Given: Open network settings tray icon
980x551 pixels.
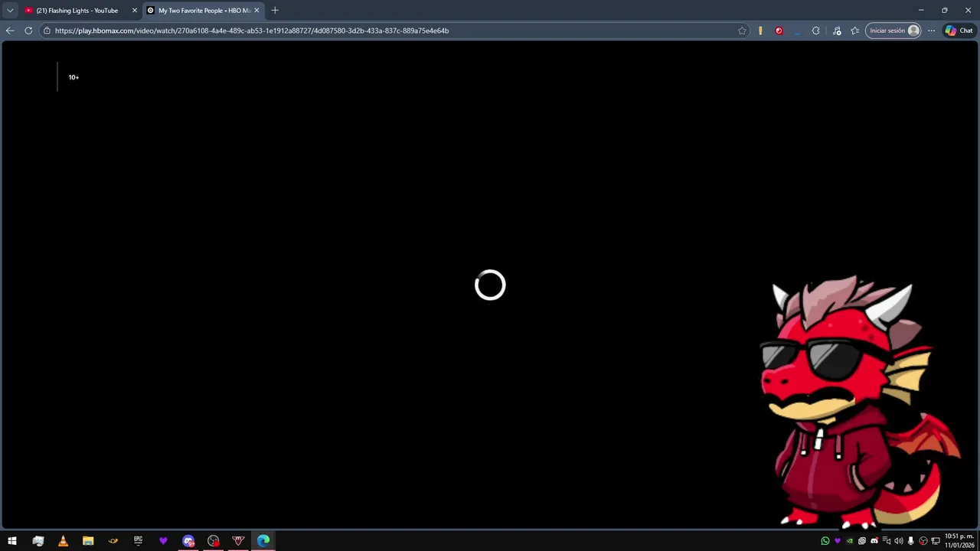Looking at the screenshot, I should 936,541.
